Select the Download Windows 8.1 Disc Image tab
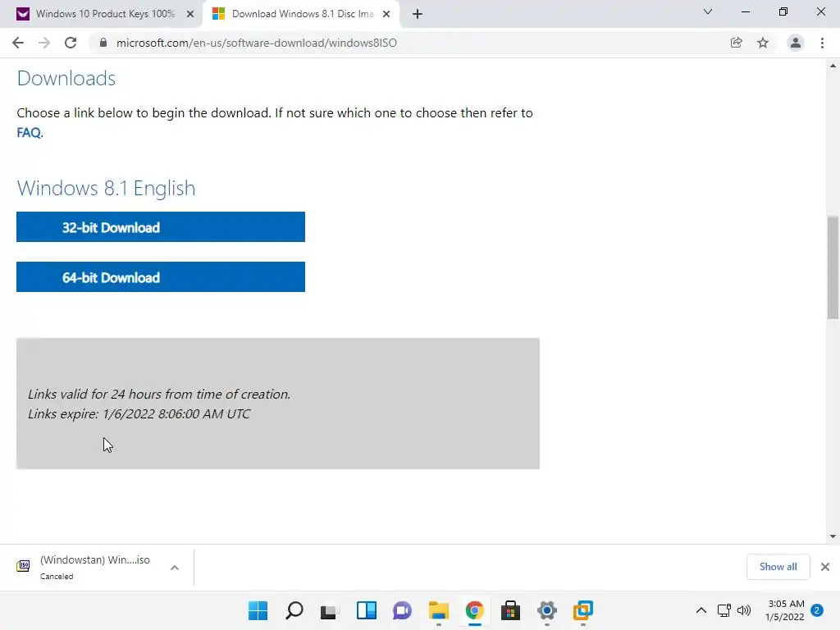840x630 pixels. (x=302, y=14)
